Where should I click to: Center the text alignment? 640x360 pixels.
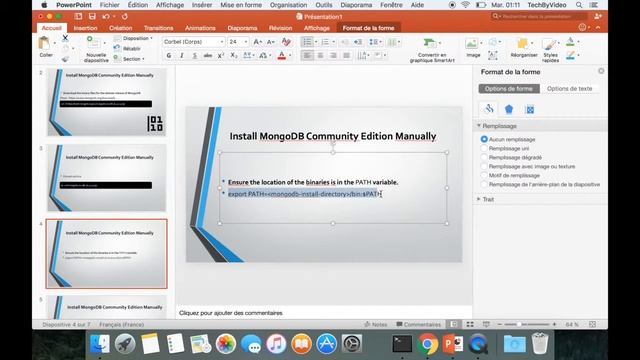point(320,56)
